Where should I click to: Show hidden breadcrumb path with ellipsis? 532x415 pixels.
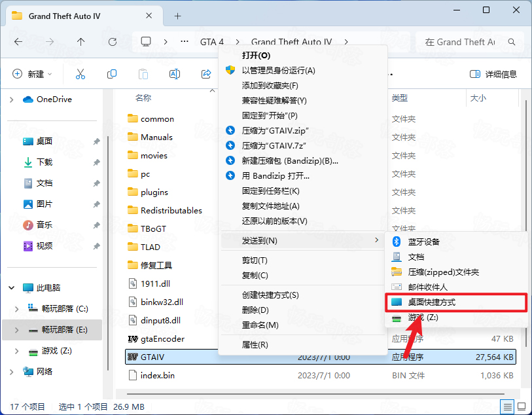coord(185,42)
